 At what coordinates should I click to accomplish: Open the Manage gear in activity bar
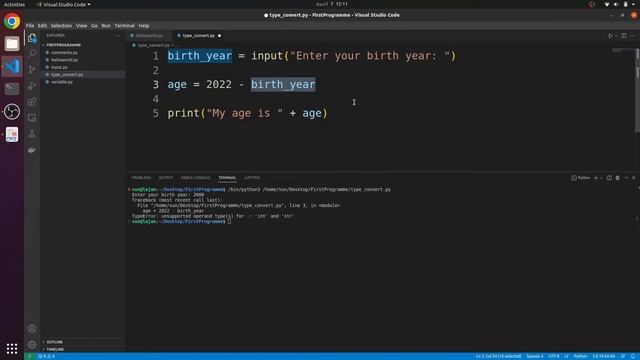(32, 344)
